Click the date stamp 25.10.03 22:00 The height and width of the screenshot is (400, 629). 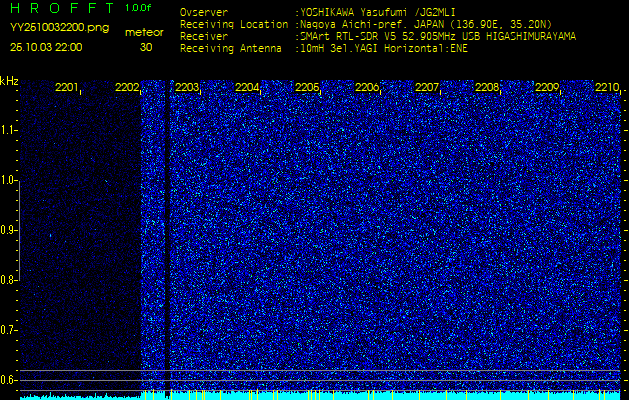coord(46,47)
